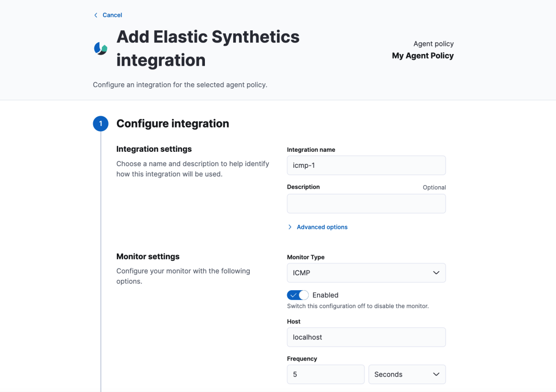The width and height of the screenshot is (556, 392).
Task: Click the Seconds unit chevron-down arrow
Action: 436,374
